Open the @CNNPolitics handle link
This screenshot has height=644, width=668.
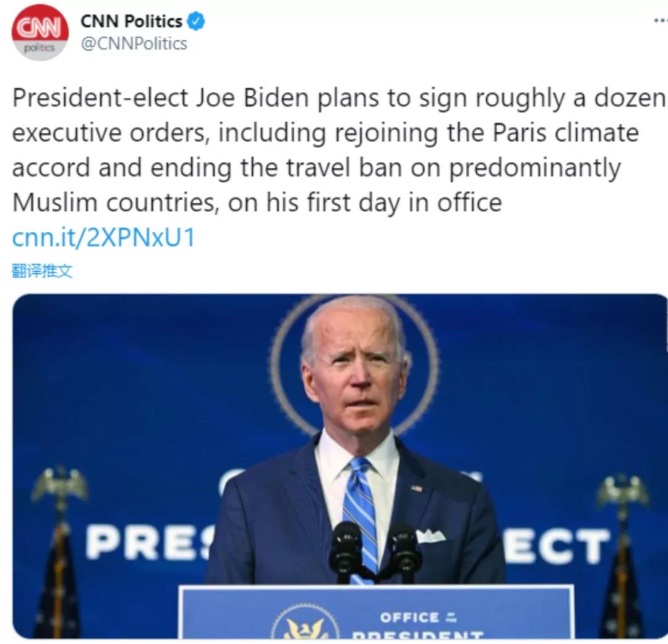(x=134, y=43)
